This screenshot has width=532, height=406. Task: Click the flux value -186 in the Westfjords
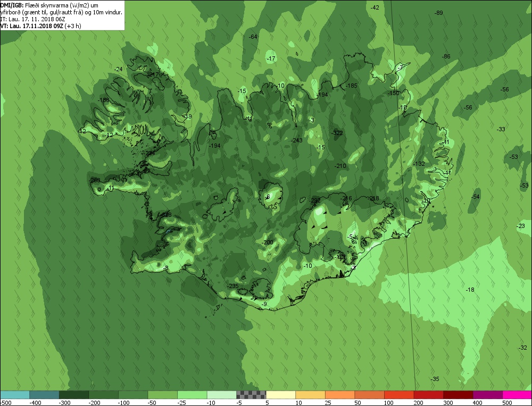[x=104, y=100]
